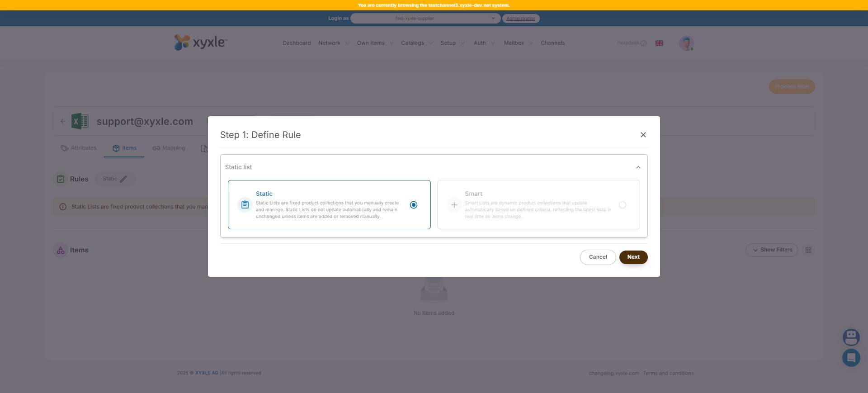Collapse the Static list section chevron
Viewport: 868px width, 393px height.
(x=638, y=167)
